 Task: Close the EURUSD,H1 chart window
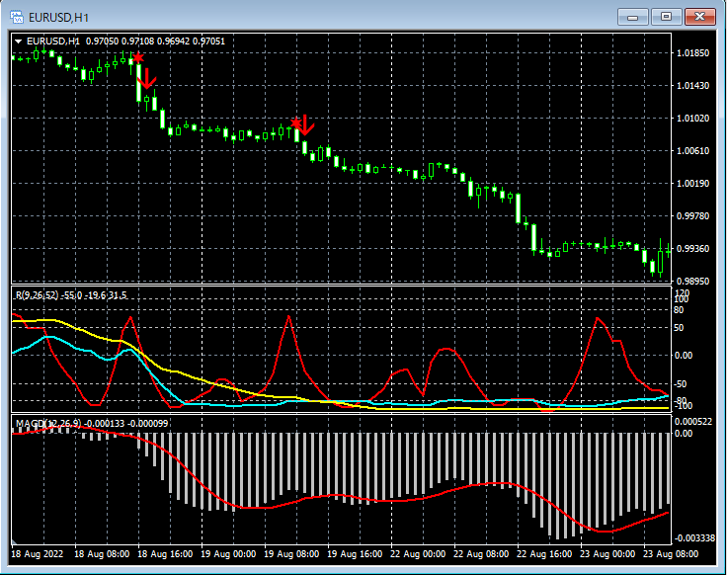point(699,16)
